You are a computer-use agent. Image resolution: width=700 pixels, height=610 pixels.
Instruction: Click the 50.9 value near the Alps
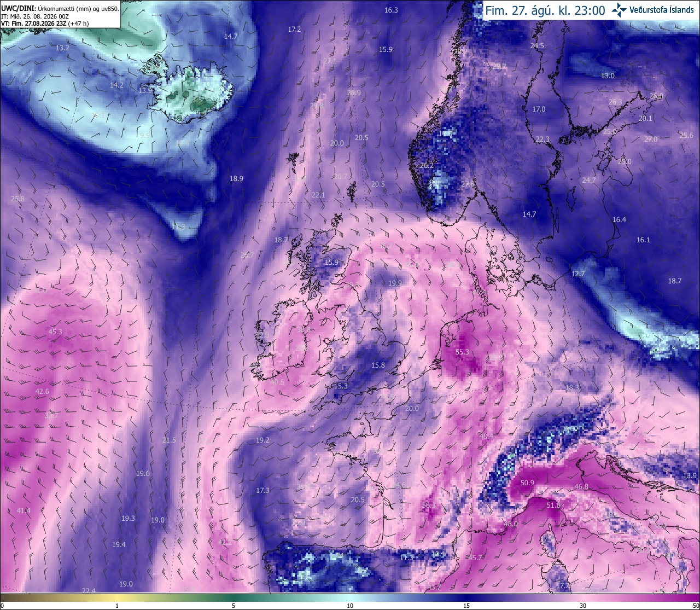pyautogui.click(x=527, y=483)
